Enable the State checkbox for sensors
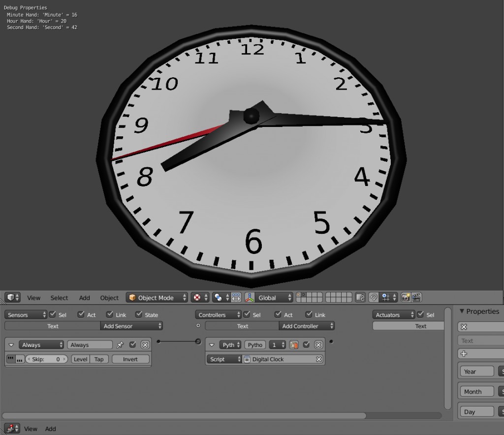 click(139, 314)
